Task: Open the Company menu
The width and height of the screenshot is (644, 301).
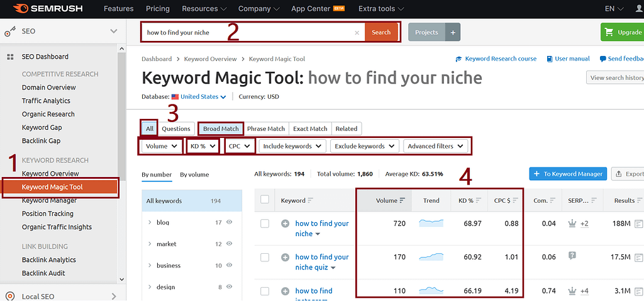Action: [x=258, y=9]
